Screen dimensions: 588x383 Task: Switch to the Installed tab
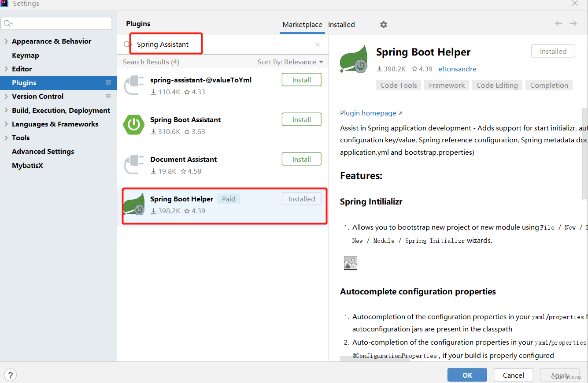point(341,25)
